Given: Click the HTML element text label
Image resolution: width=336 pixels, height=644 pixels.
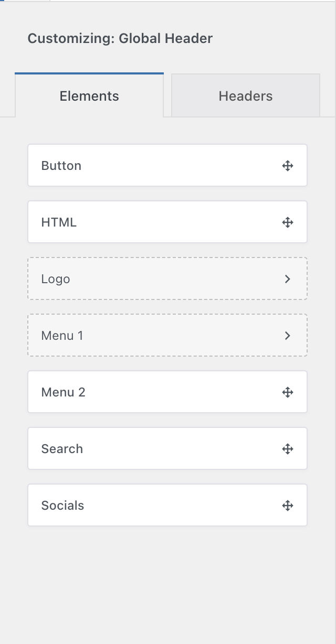Looking at the screenshot, I should (x=59, y=222).
